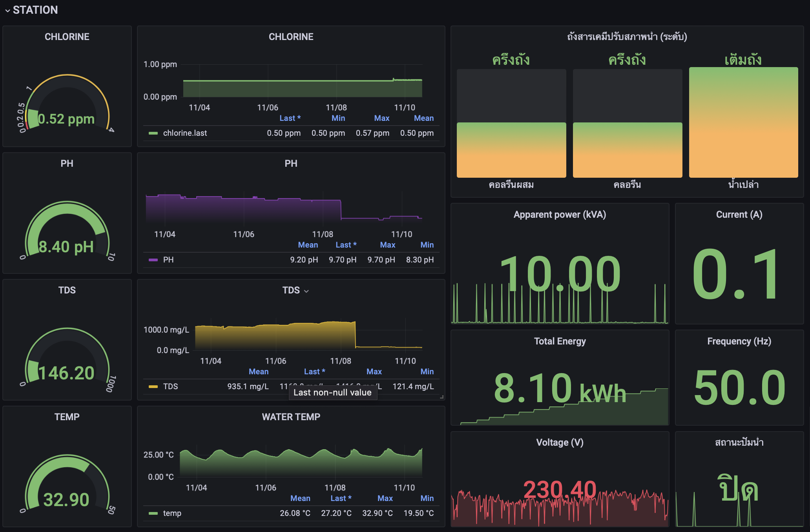This screenshot has width=810, height=532.
Task: Sort TDS legend by Min column
Action: point(427,372)
